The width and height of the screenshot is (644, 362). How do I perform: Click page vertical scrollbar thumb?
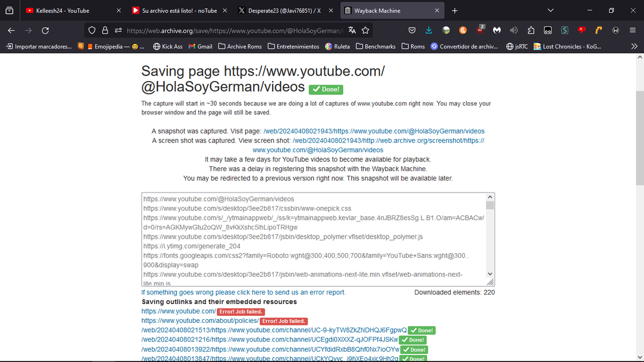click(640, 138)
